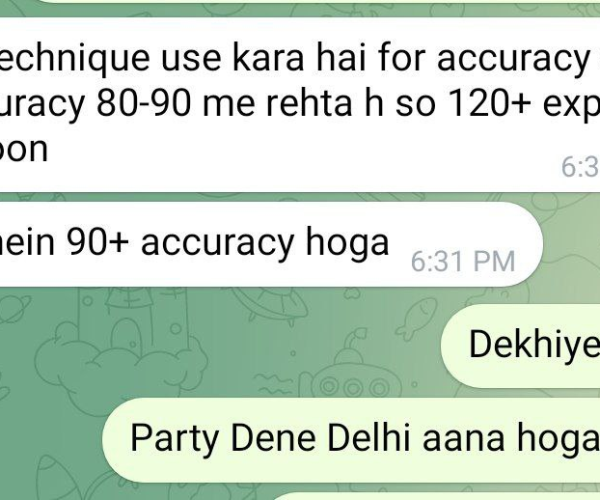Click the cloud castle doodle in background
The width and height of the screenshot is (600, 500).
tap(121, 344)
